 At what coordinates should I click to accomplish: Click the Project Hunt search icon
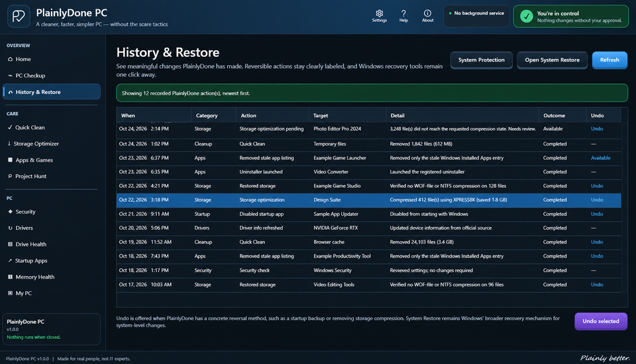point(10,176)
